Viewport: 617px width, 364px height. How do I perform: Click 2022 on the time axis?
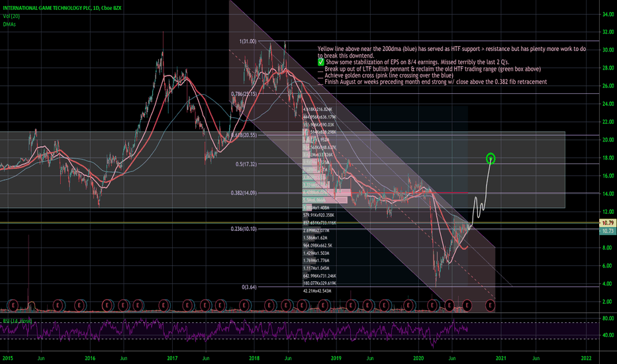[586, 358]
